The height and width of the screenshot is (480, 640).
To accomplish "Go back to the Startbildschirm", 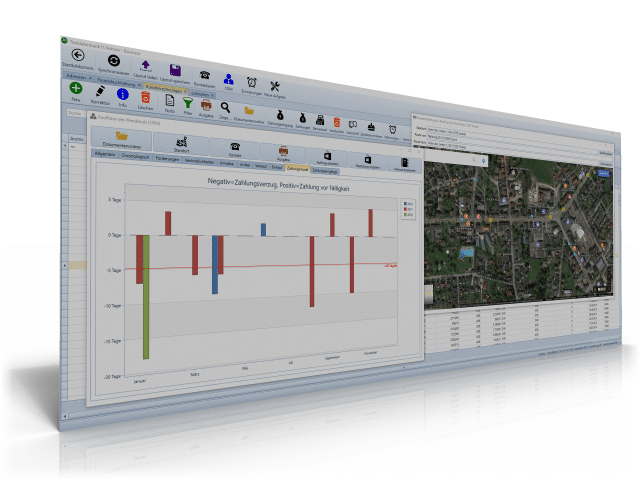I will [x=78, y=55].
